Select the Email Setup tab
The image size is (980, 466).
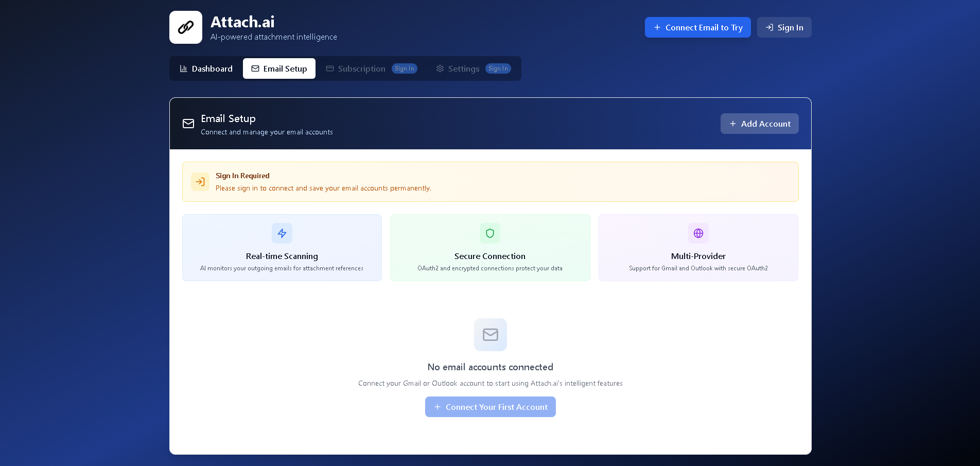279,68
